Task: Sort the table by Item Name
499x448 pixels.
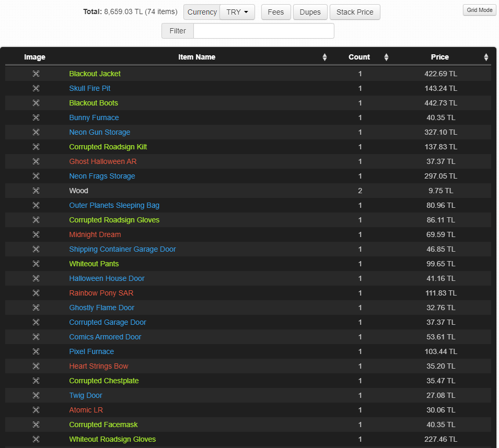Action: click(x=324, y=57)
